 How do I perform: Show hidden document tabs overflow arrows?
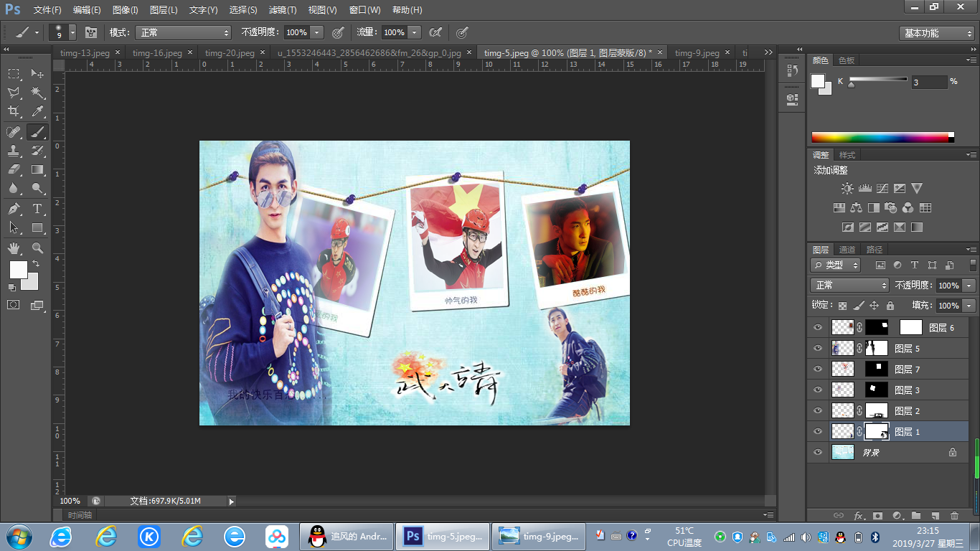point(768,52)
